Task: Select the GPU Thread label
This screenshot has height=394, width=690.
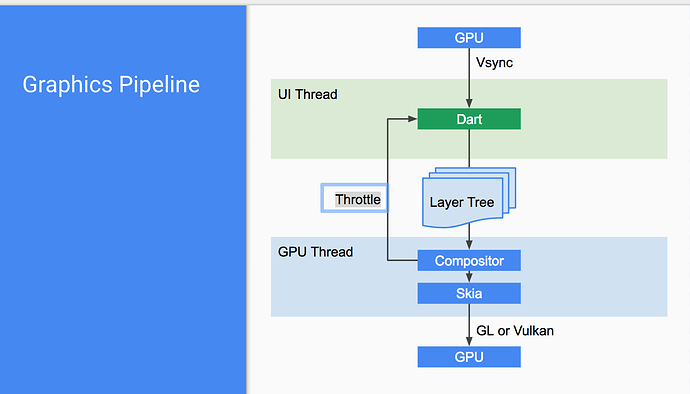Action: pyautogui.click(x=315, y=252)
